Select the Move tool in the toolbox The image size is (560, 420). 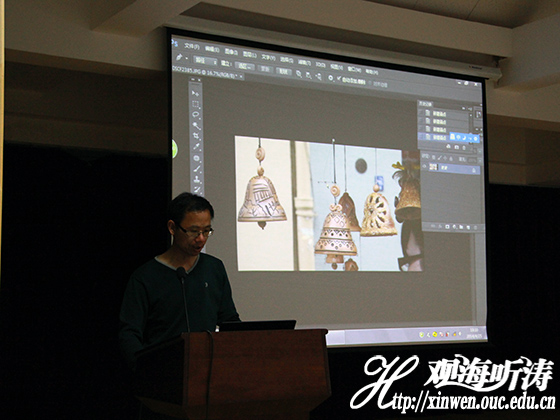(x=195, y=93)
